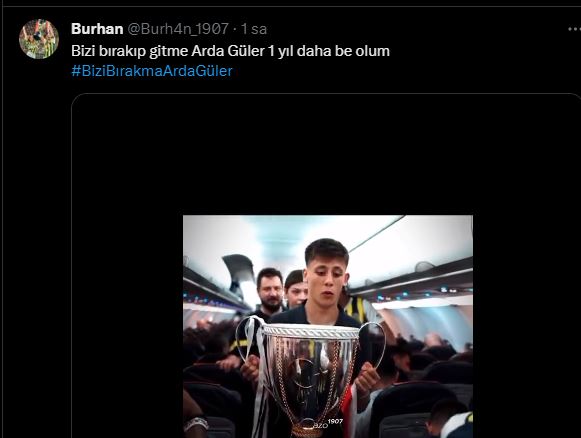Visit the Burhan display name profile link
Viewport: 581px width, 438px height.
[x=97, y=29]
